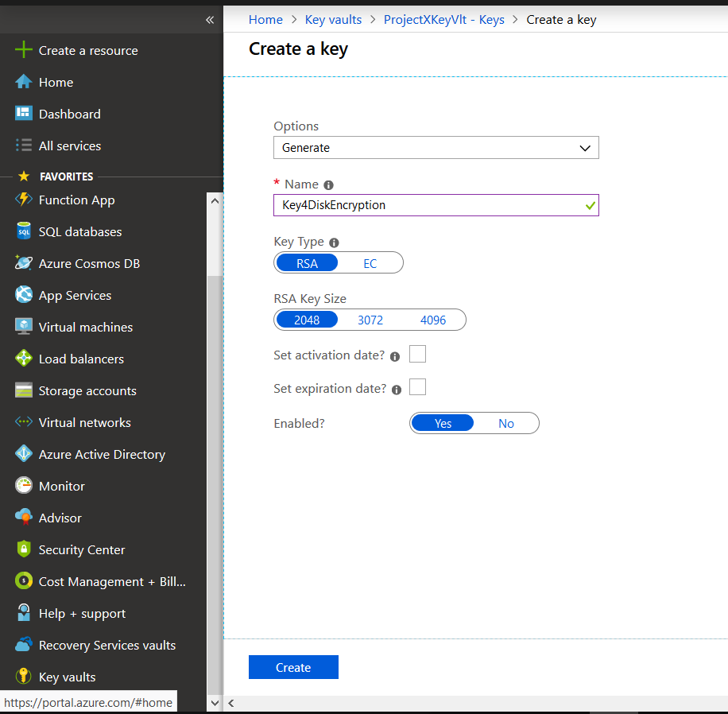Click the Help + support person icon
This screenshot has width=728, height=714.
click(x=24, y=613)
